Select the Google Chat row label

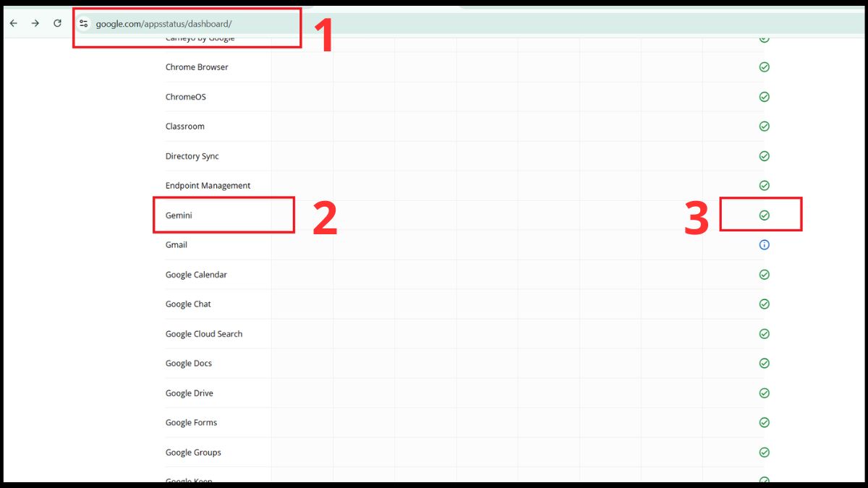[x=188, y=304]
